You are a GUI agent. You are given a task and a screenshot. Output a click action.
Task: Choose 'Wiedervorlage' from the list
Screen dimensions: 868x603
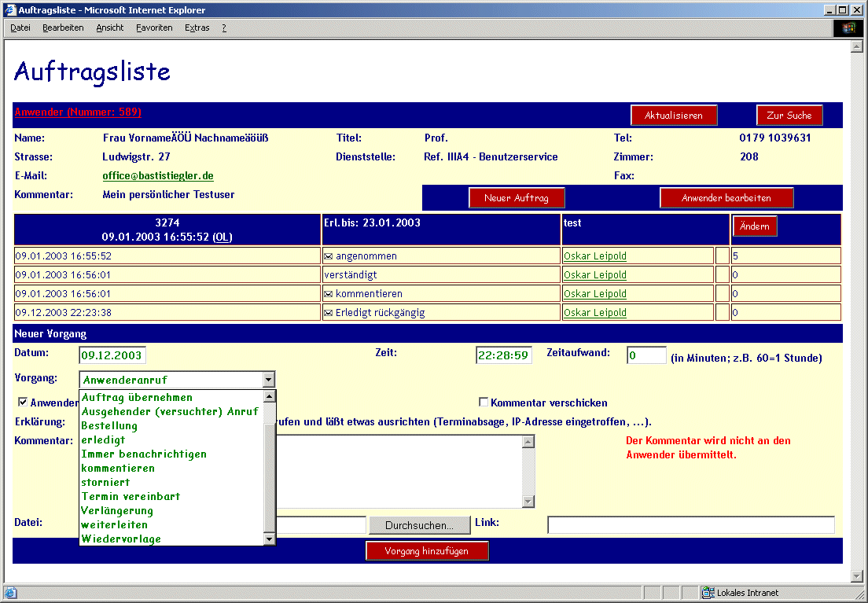[121, 539]
